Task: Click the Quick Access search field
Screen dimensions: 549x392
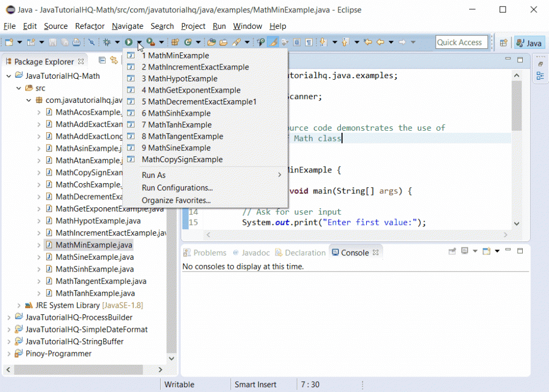Action: tap(461, 42)
